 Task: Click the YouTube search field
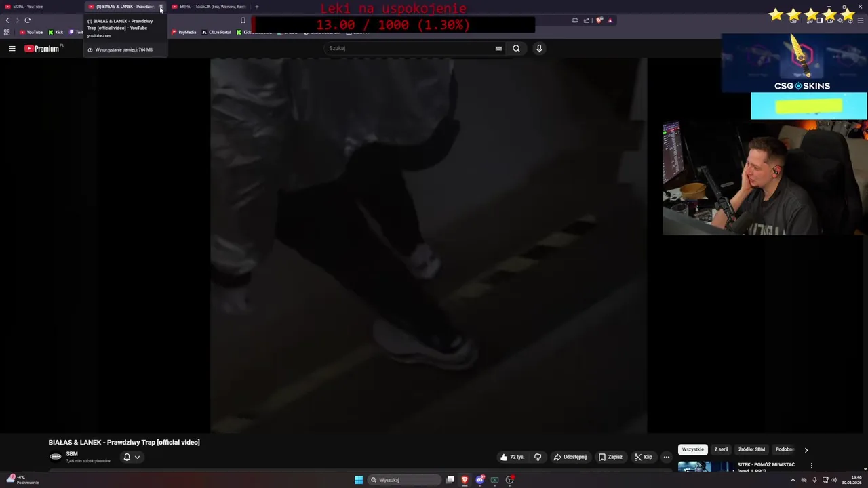[412, 48]
